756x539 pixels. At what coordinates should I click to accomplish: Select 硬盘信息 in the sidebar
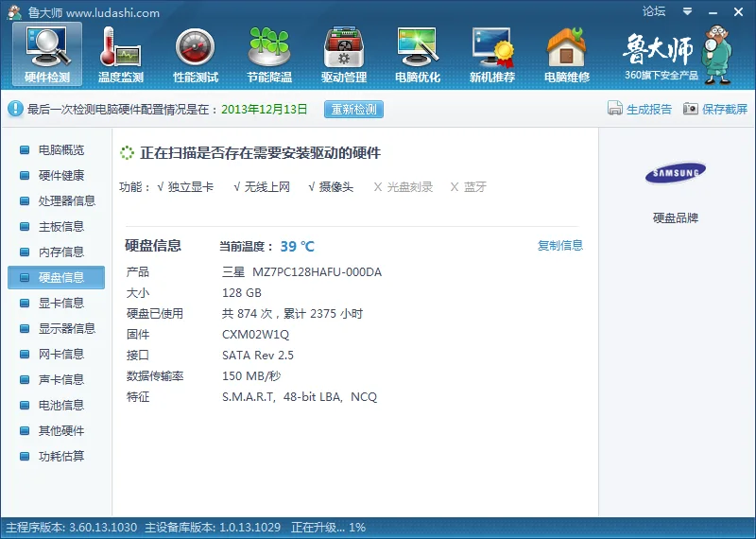pyautogui.click(x=56, y=277)
